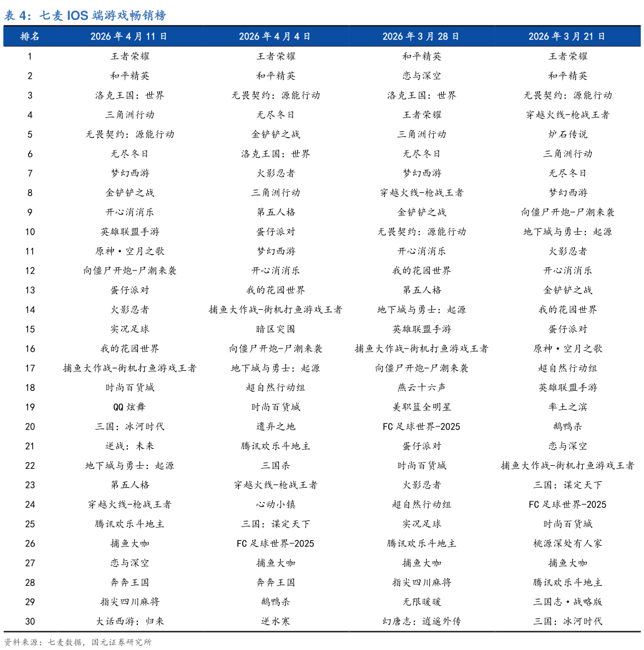
Task: Click rank number 30 in 排名 column
Action: point(30,621)
